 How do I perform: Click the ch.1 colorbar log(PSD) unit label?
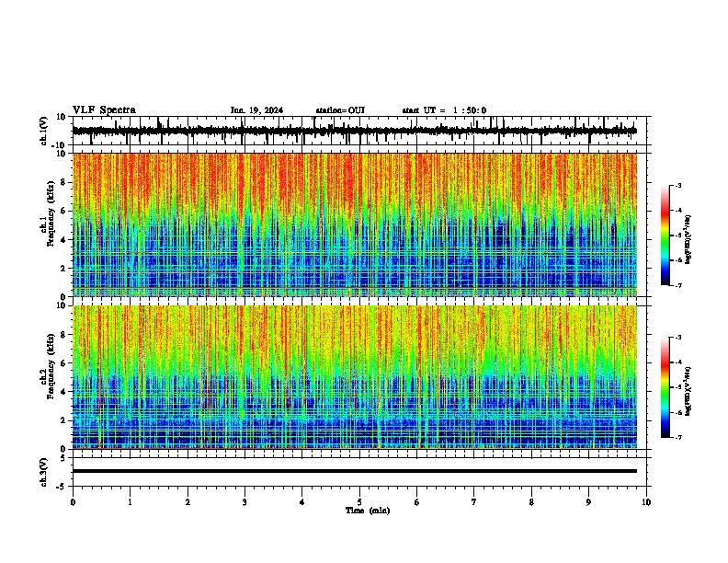coord(688,240)
